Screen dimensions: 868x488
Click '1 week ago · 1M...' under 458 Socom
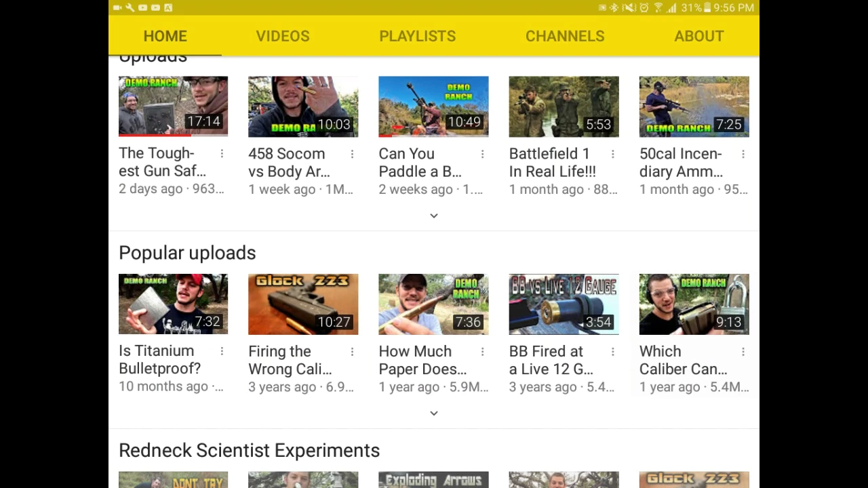(x=300, y=190)
